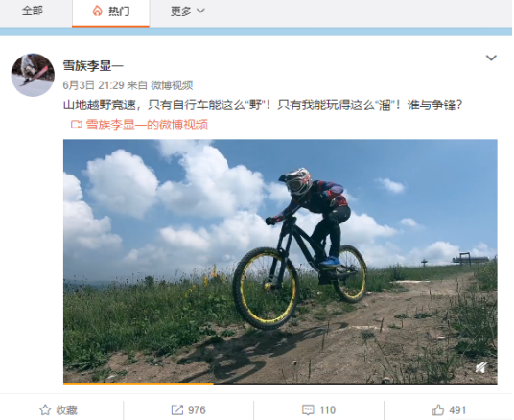Click the repost share icon
The image size is (514, 420).
coord(177,409)
